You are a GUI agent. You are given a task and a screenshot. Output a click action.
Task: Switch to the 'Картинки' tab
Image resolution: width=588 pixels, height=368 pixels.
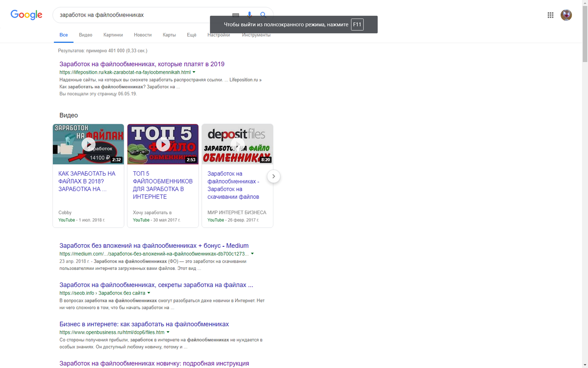coord(113,35)
